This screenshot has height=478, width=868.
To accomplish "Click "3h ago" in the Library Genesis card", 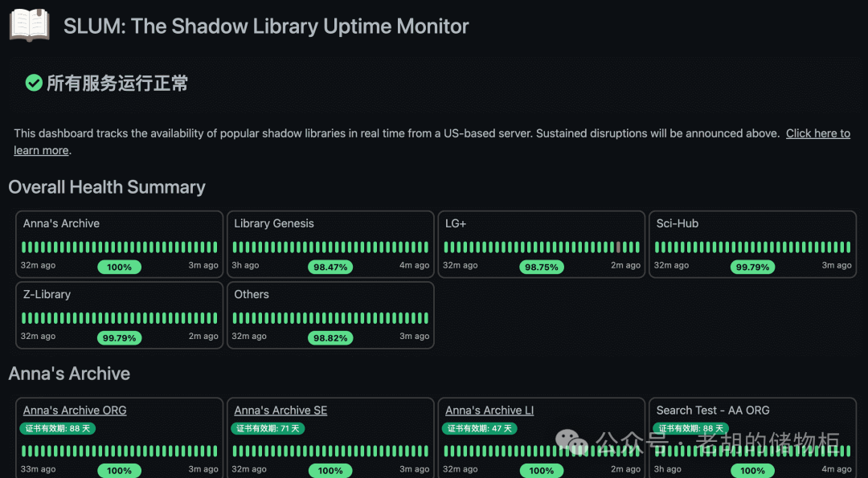I will tap(245, 266).
